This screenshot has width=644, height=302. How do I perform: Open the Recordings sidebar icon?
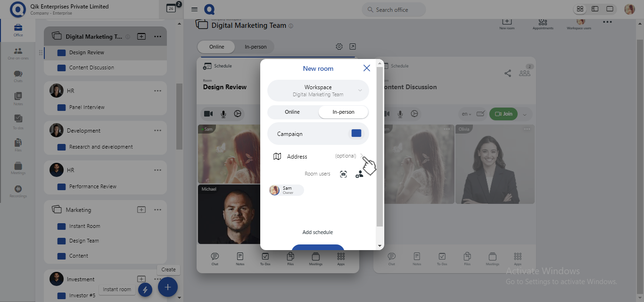coord(18,190)
